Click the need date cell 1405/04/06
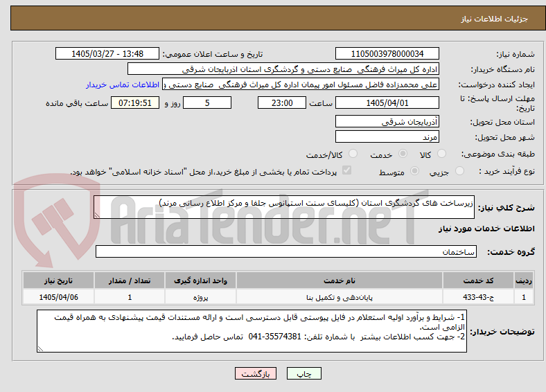This screenshot has width=546, height=392. [58, 297]
